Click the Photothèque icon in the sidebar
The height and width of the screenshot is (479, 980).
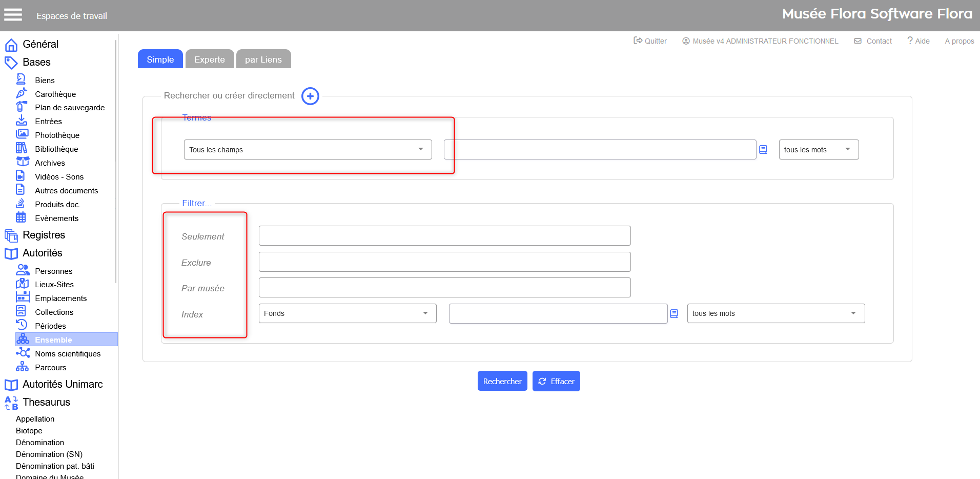(x=22, y=134)
